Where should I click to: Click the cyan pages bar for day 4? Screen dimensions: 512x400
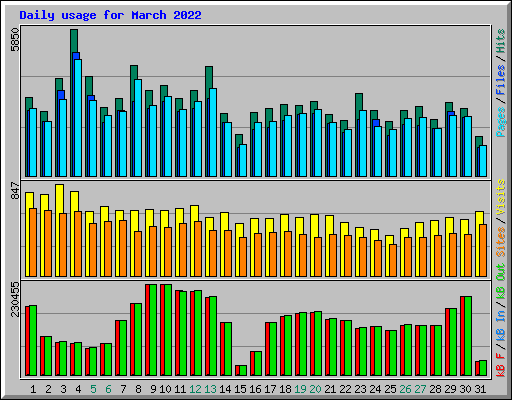click(x=78, y=118)
